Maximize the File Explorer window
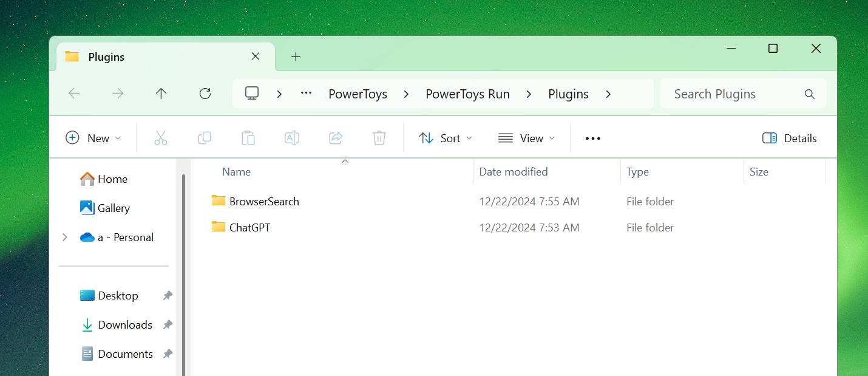Image resolution: width=868 pixels, height=376 pixels. pyautogui.click(x=773, y=49)
